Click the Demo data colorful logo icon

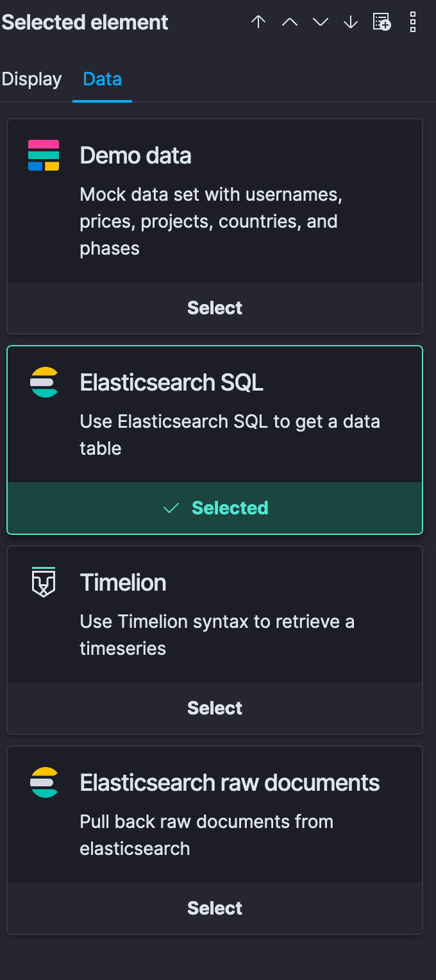click(x=44, y=155)
